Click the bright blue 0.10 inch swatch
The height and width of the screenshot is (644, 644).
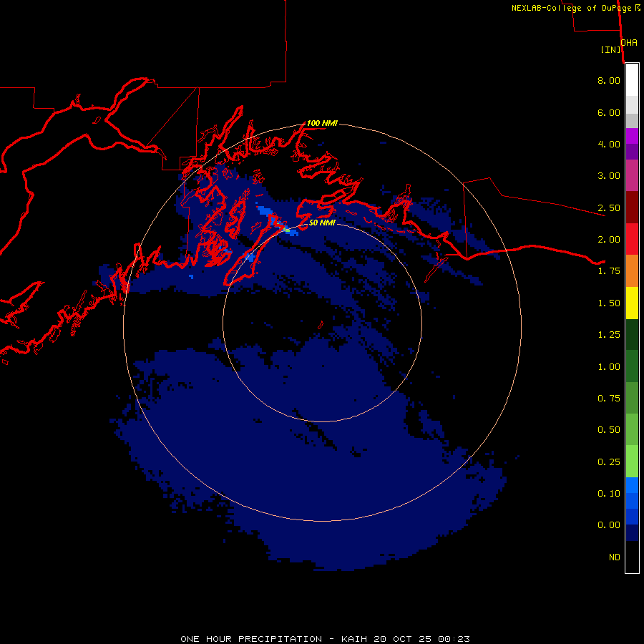click(x=632, y=485)
